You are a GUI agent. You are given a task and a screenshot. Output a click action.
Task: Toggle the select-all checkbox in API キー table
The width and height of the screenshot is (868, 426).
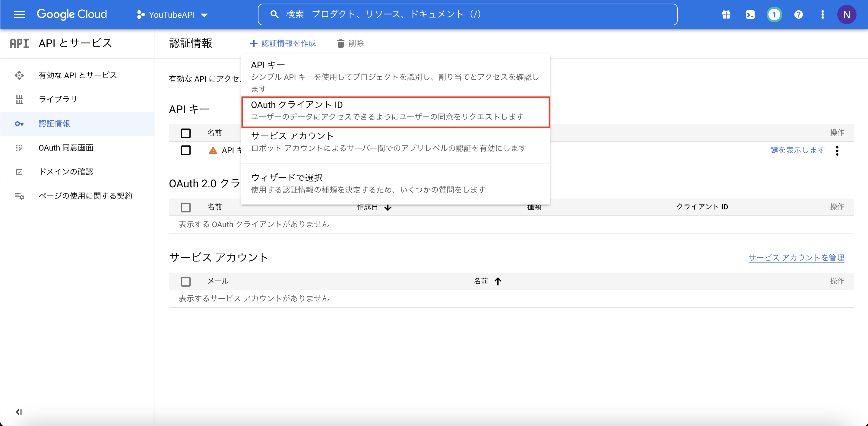pyautogui.click(x=186, y=133)
